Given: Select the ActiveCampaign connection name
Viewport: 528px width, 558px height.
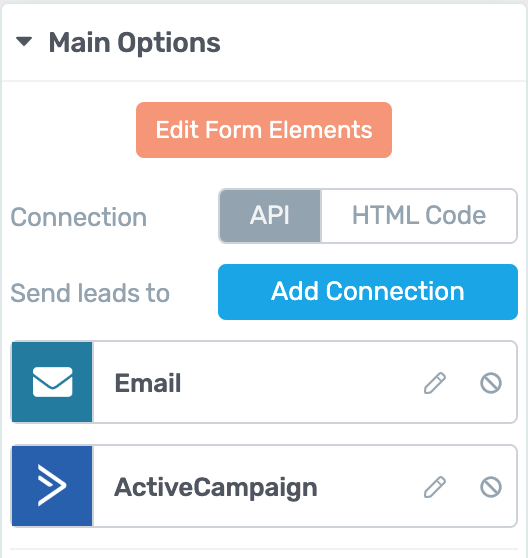Looking at the screenshot, I should [216, 488].
